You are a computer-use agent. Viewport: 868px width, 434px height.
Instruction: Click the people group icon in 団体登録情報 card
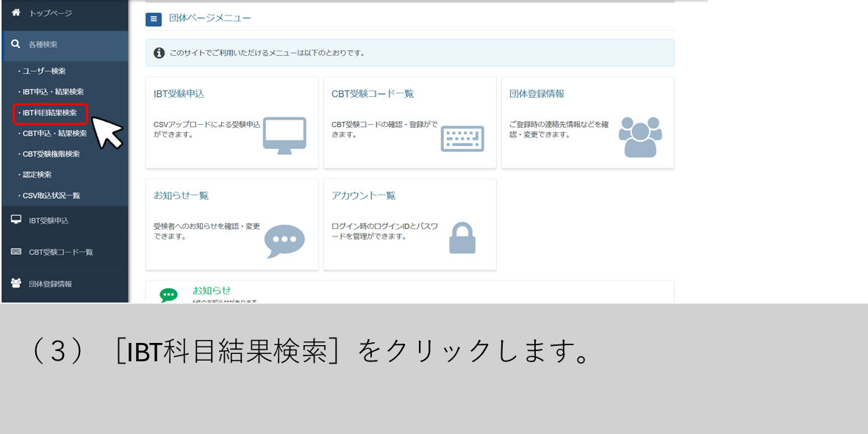coord(640,137)
